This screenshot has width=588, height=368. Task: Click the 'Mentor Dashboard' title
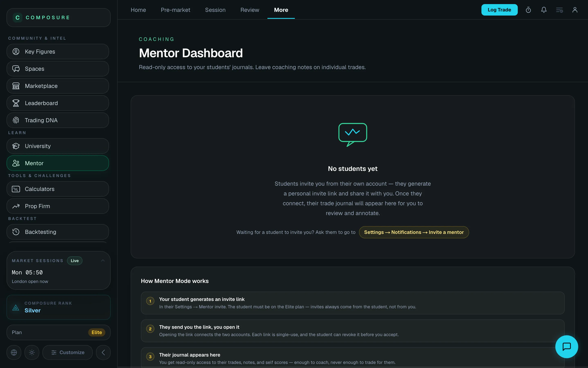click(x=191, y=53)
